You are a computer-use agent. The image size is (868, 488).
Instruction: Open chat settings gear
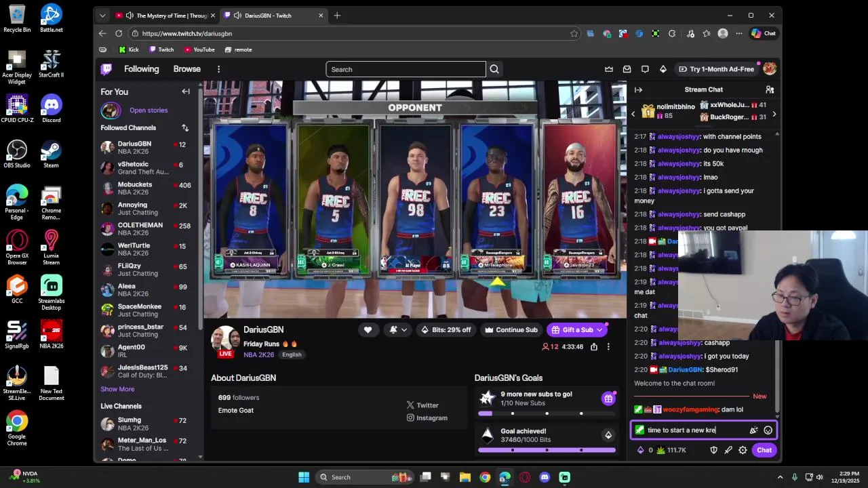tap(743, 450)
